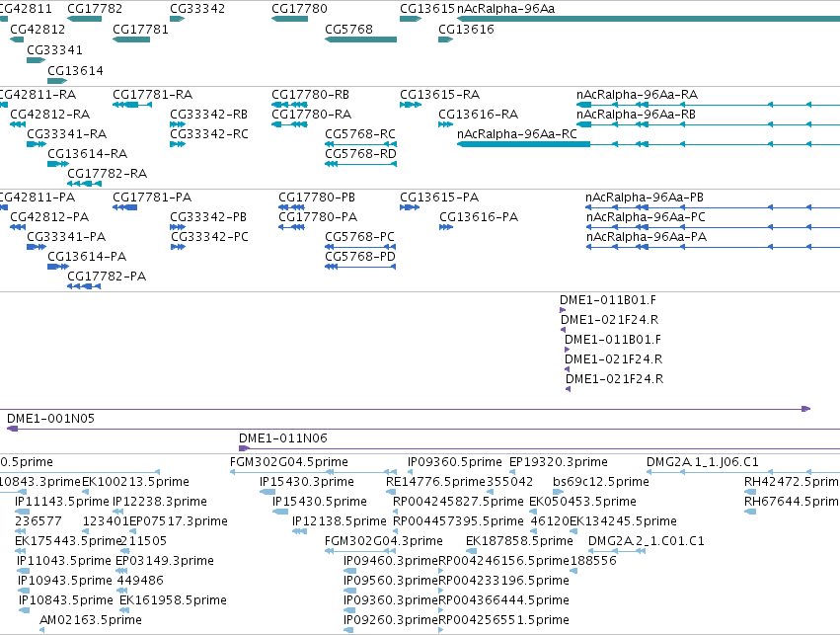Select CDS CG17781-PA

tap(152, 198)
